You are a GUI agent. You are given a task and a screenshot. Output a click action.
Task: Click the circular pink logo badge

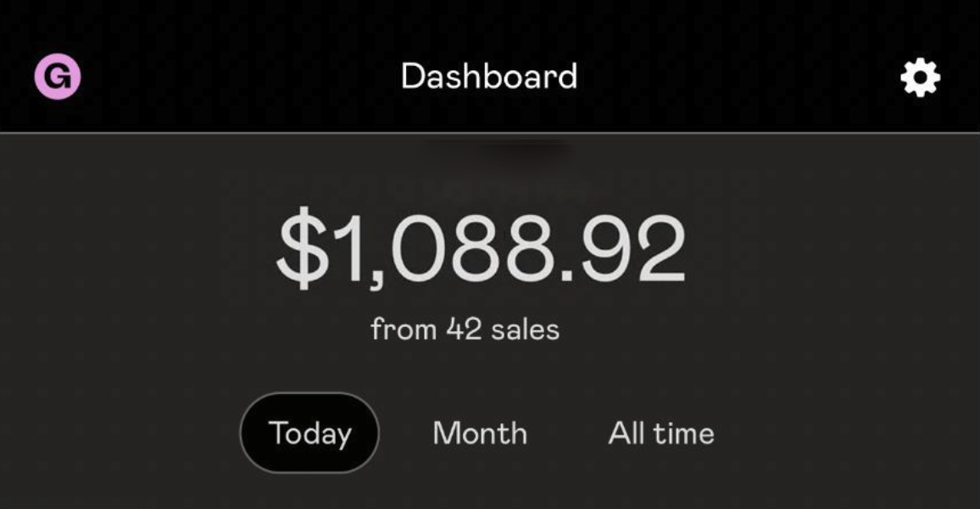pyautogui.click(x=58, y=76)
